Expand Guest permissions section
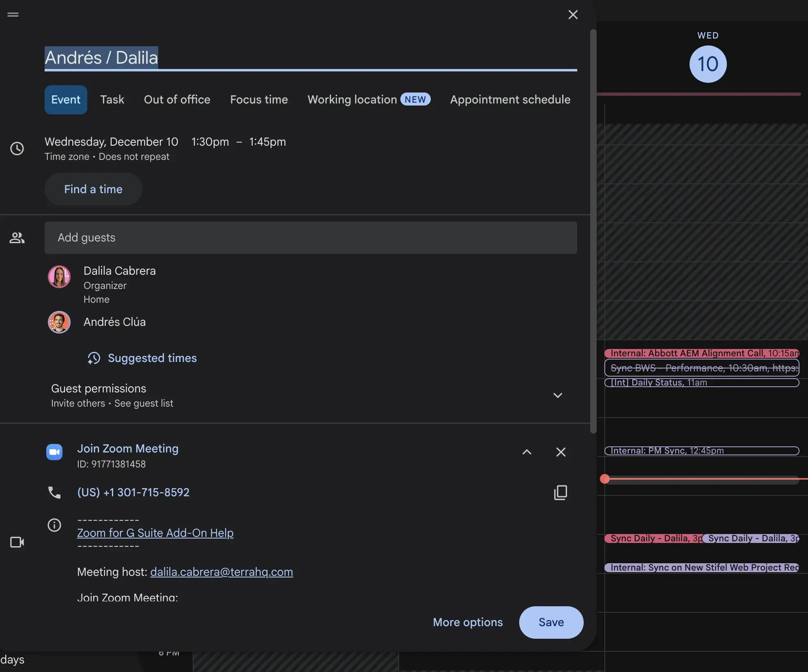The image size is (808, 672). [558, 395]
